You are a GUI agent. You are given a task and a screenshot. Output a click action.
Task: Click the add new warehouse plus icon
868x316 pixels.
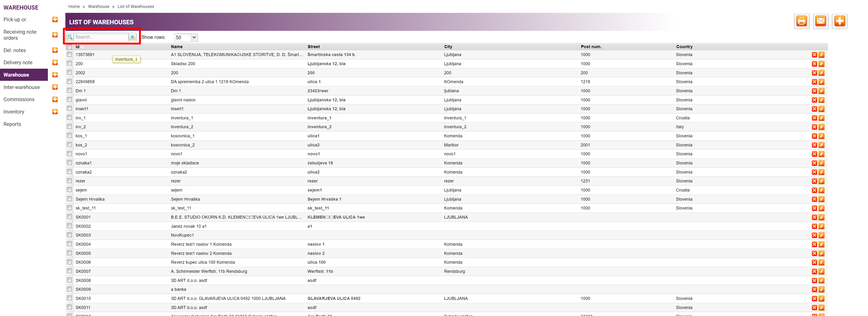(839, 21)
